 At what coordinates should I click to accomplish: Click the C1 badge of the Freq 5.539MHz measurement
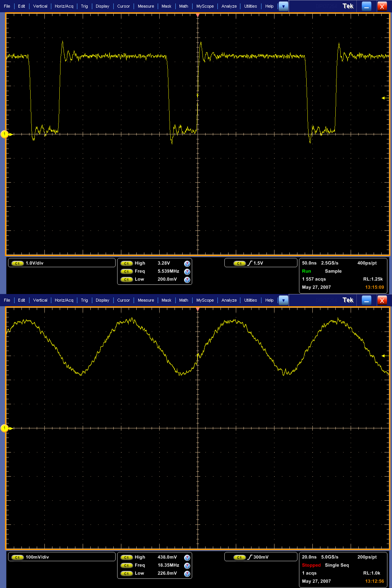tap(126, 271)
